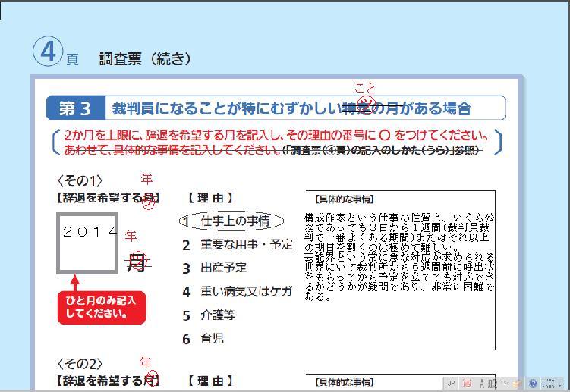Click the red 年 annotation above その1 month label

pos(146,179)
